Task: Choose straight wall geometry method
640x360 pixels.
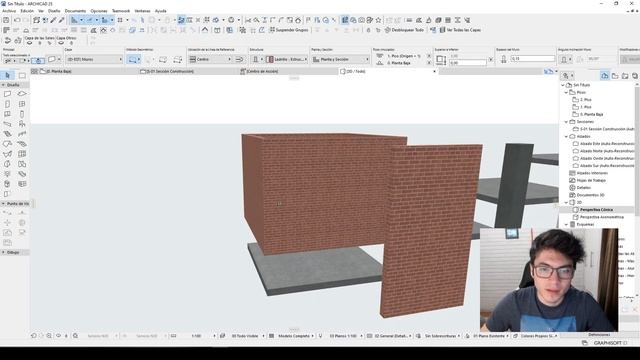Action: (133, 60)
